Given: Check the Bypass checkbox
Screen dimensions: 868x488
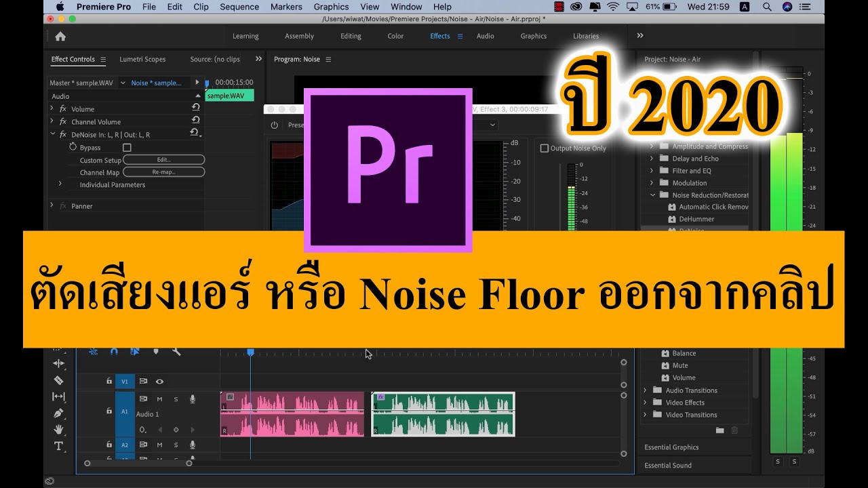Looking at the screenshot, I should pos(127,147).
